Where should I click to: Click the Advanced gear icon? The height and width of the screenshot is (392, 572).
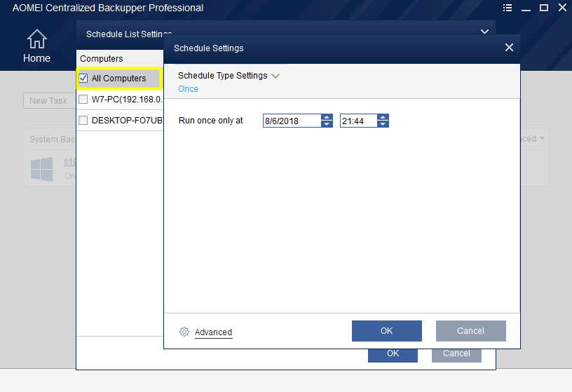point(184,332)
